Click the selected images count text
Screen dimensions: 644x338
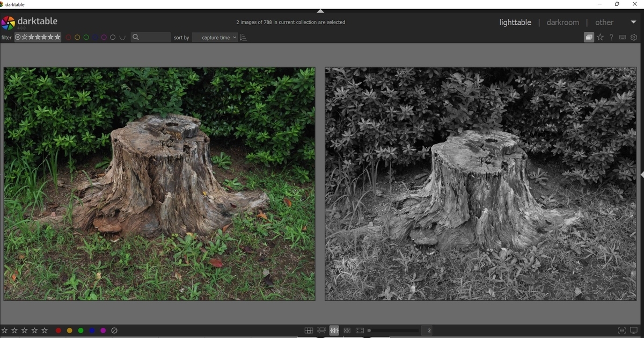[291, 23]
